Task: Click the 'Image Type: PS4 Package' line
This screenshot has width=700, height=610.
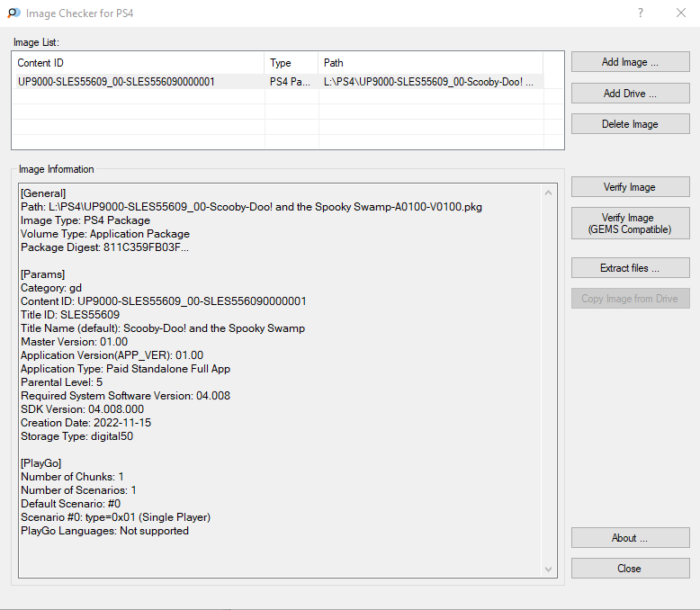Action: click(x=85, y=220)
